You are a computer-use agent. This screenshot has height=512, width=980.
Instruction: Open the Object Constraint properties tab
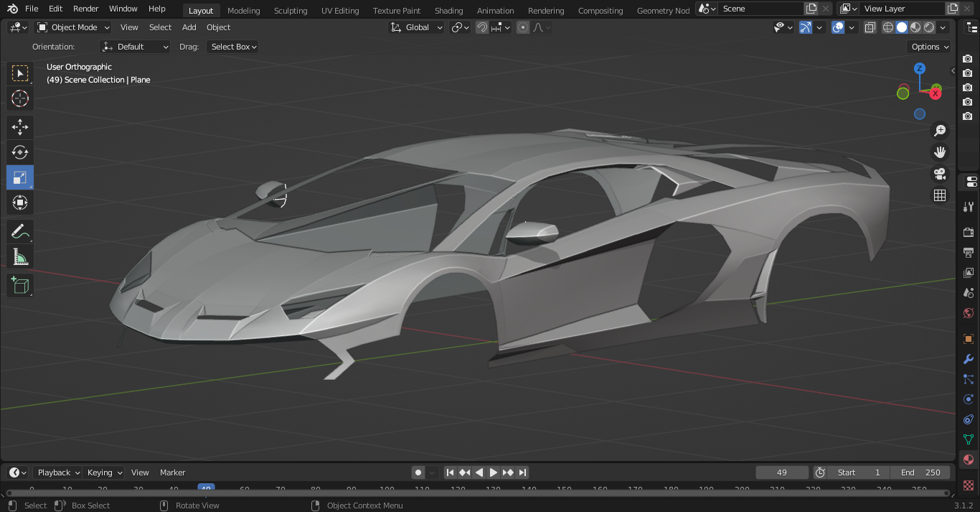[969, 419]
